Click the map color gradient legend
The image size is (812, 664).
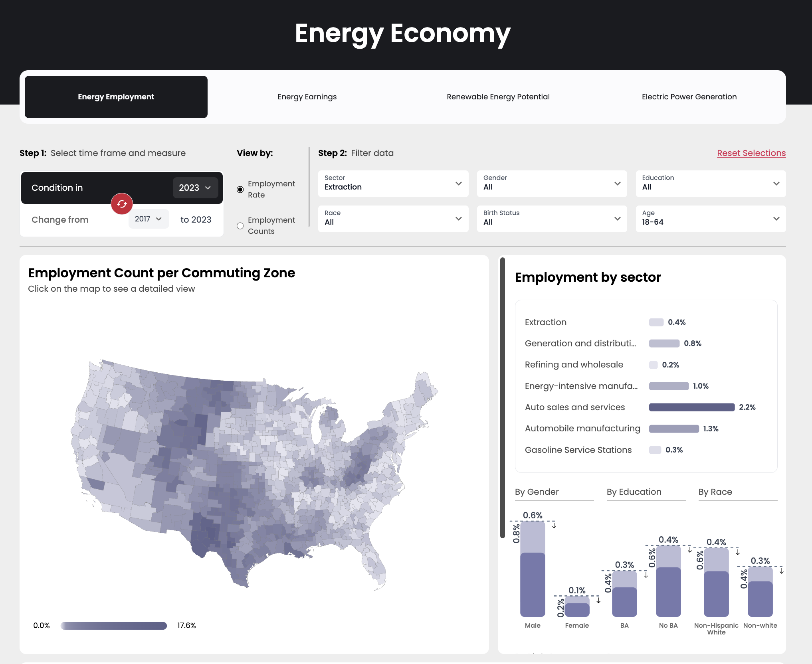point(114,625)
